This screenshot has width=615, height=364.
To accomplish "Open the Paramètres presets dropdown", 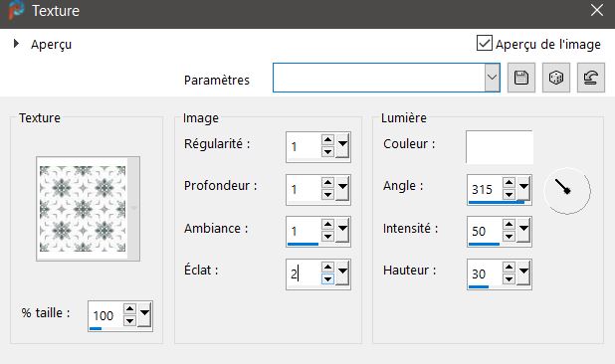I will [x=492, y=78].
